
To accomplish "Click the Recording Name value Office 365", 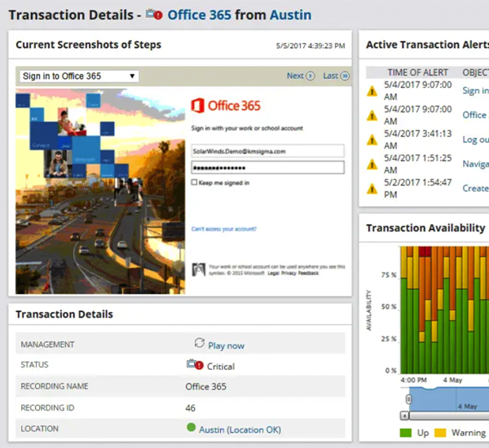I will (206, 387).
